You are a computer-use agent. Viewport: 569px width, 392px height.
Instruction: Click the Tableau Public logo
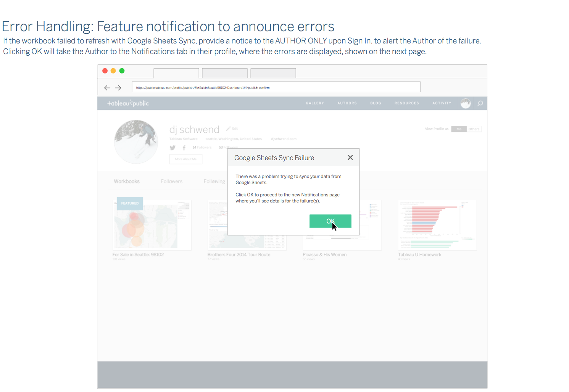(x=128, y=103)
